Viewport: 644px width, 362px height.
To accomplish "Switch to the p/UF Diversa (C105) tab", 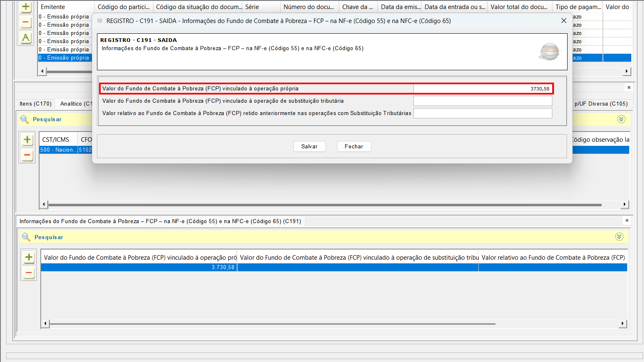I will coord(601,104).
